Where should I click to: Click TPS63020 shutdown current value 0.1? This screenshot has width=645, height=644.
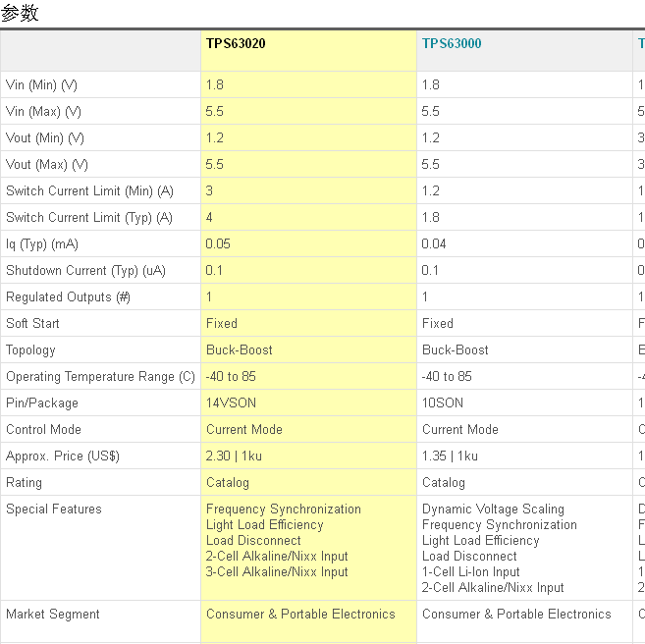214,271
